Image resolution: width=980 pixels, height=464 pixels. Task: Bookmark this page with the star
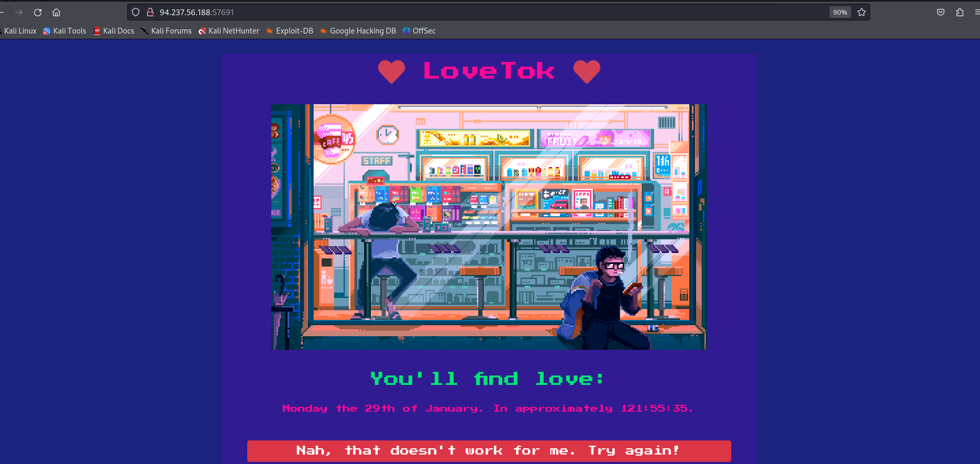862,12
